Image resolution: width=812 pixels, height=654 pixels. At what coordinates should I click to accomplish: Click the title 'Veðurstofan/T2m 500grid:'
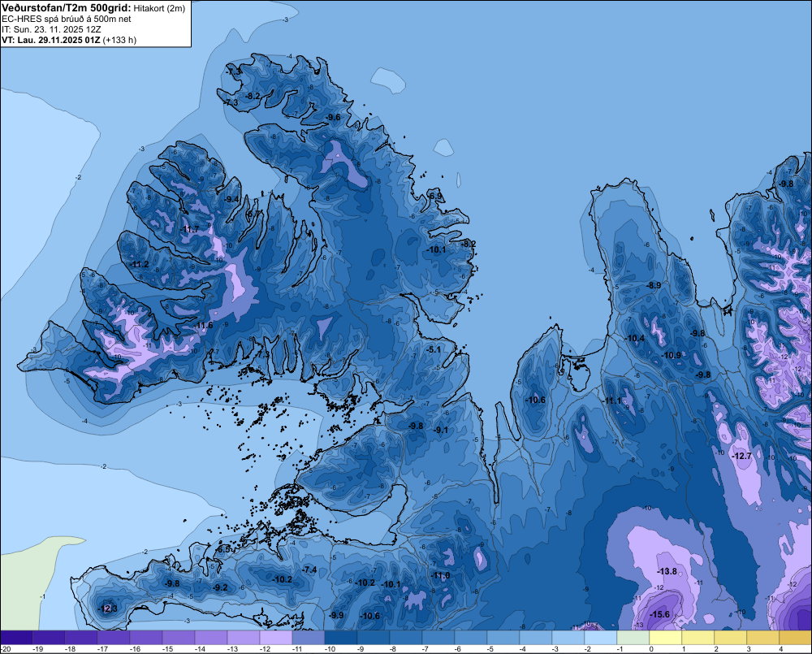coord(67,8)
